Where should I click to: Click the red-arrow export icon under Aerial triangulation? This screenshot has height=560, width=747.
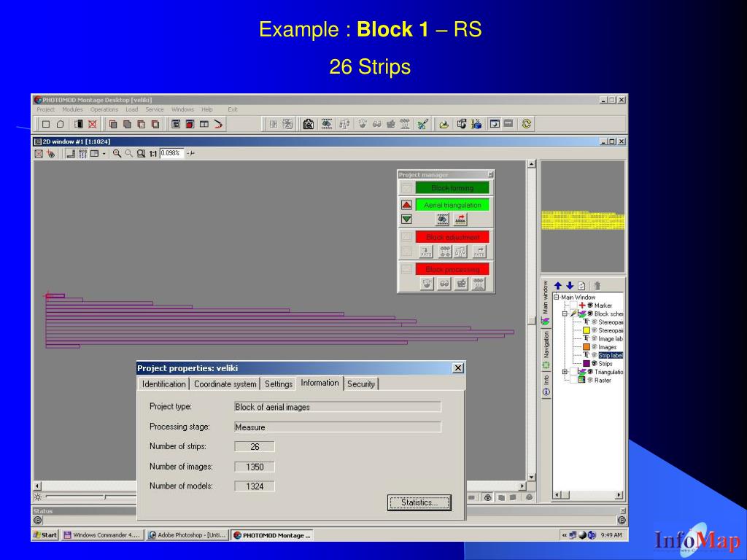click(x=460, y=219)
